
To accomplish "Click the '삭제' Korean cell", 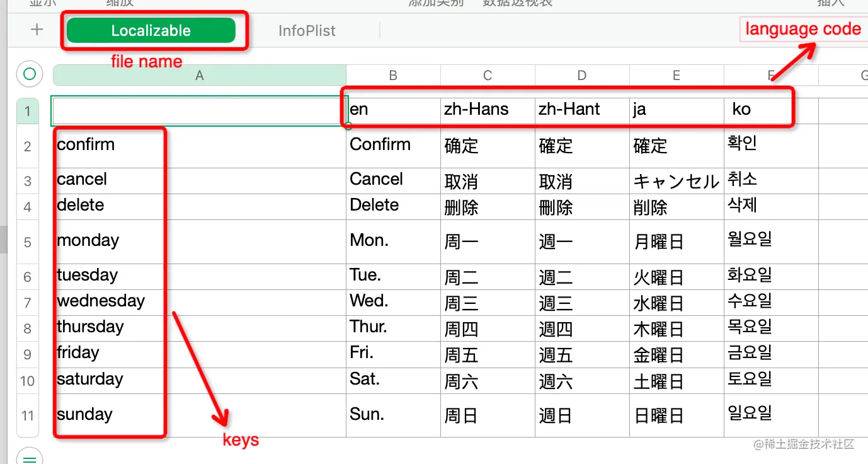I will point(771,207).
